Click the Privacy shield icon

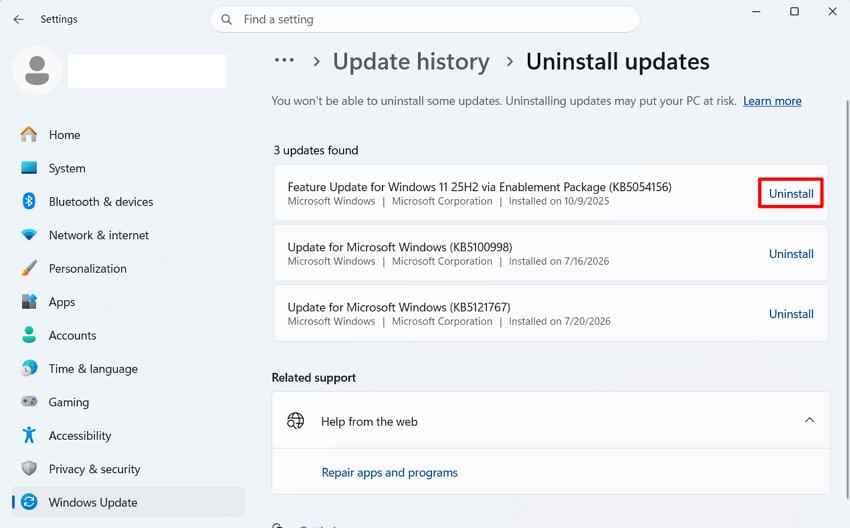pos(29,468)
